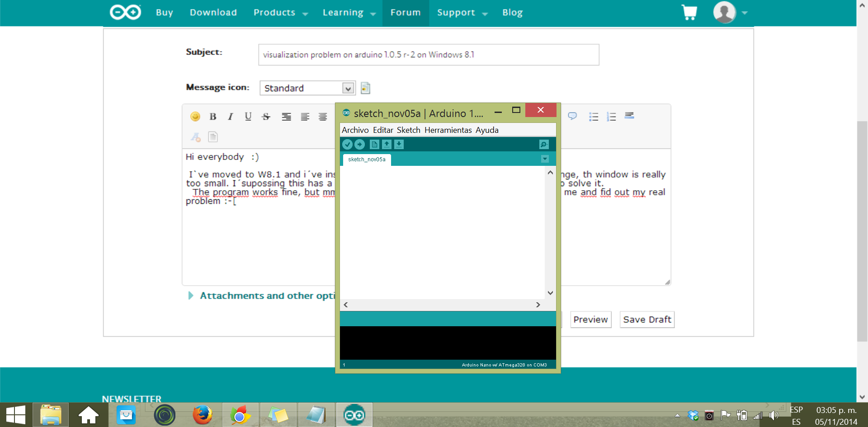Select the middle text alignment icon
Screen dimensions: 868x427
[305, 117]
